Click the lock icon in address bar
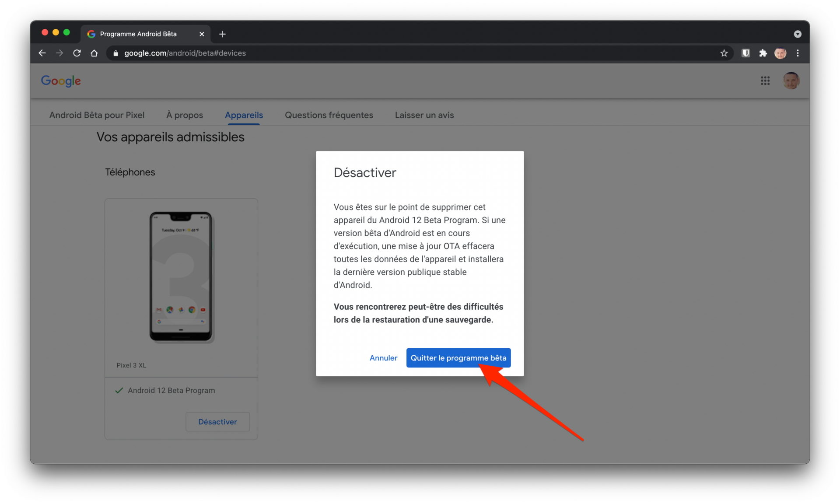 (115, 53)
